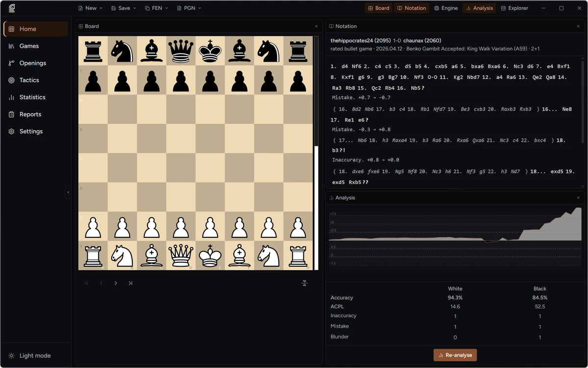Toggle the Notation panel button
Viewport: 588px width, 368px height.
click(x=412, y=8)
